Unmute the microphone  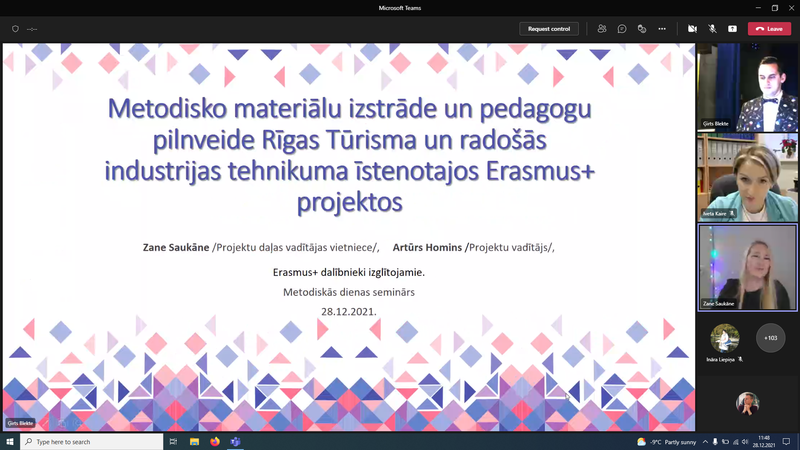coord(712,29)
